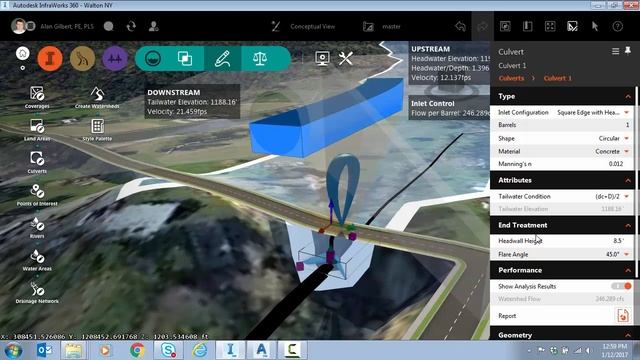Open the Culvert panel hamburger menu
Screen dimensions: 640x360
click(x=615, y=51)
